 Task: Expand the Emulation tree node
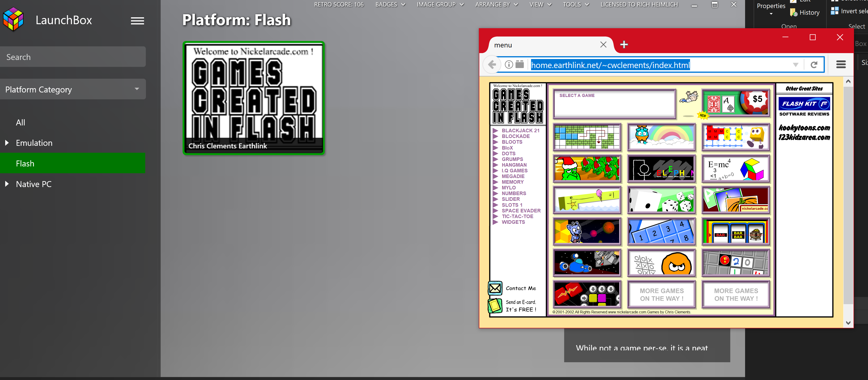click(x=7, y=143)
